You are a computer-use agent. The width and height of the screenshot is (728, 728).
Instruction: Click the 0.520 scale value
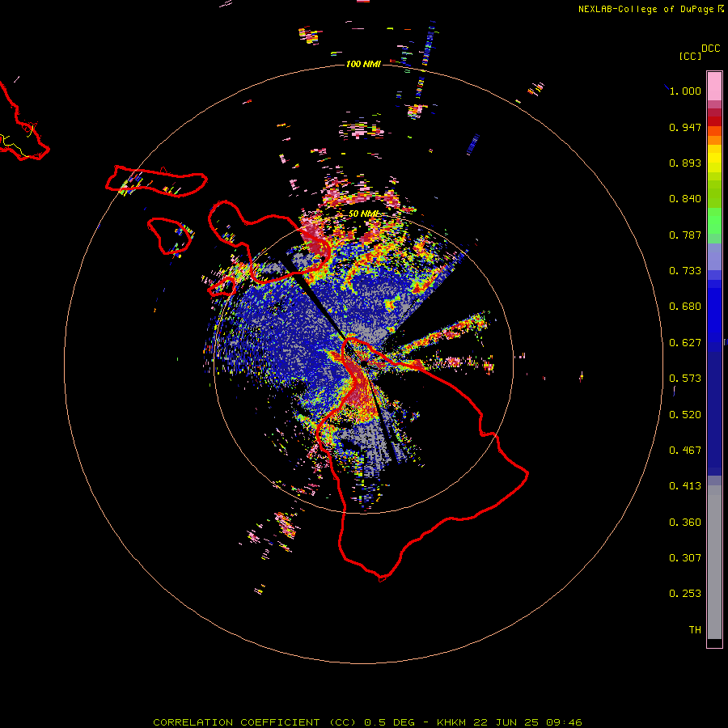coord(685,415)
